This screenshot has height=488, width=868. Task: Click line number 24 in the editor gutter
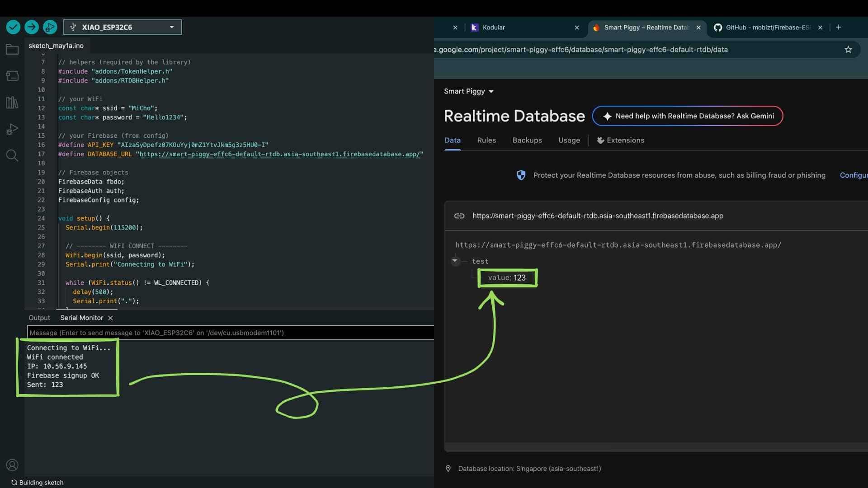click(x=41, y=218)
